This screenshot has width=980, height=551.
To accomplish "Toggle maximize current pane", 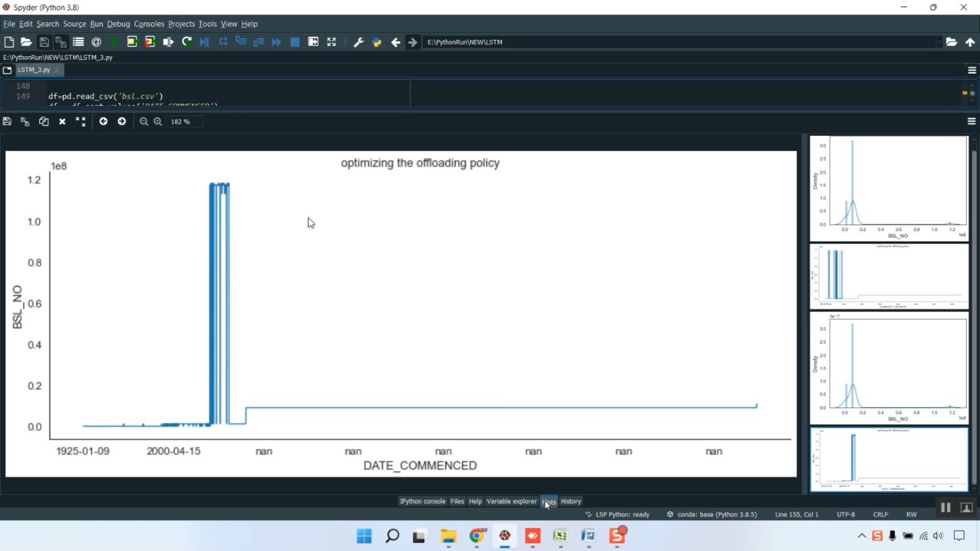I will [331, 42].
